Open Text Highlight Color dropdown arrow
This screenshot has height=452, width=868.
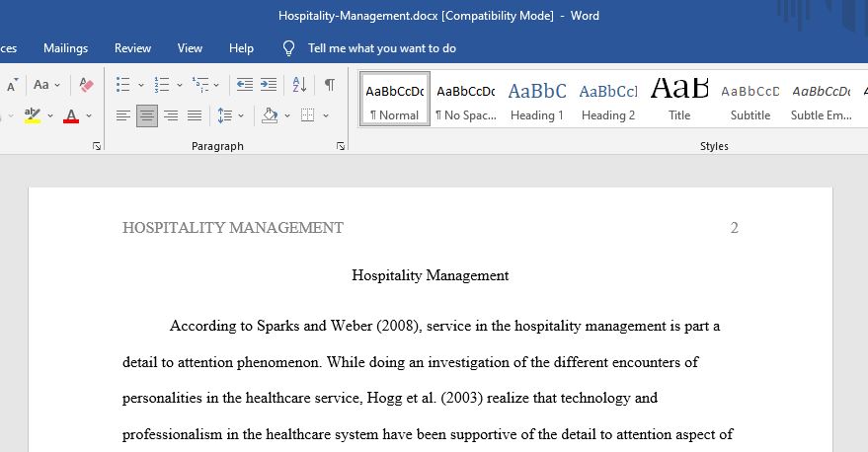49,115
